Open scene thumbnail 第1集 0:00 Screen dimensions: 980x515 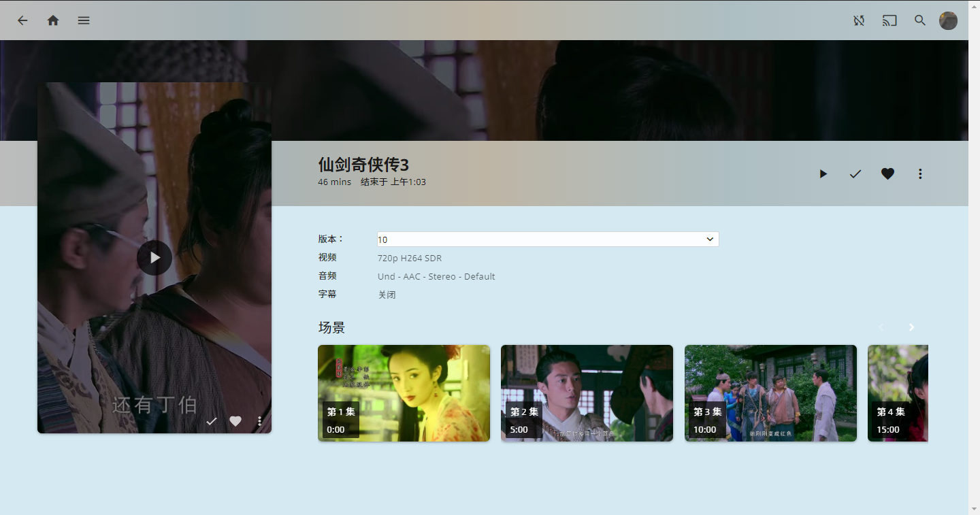click(404, 393)
